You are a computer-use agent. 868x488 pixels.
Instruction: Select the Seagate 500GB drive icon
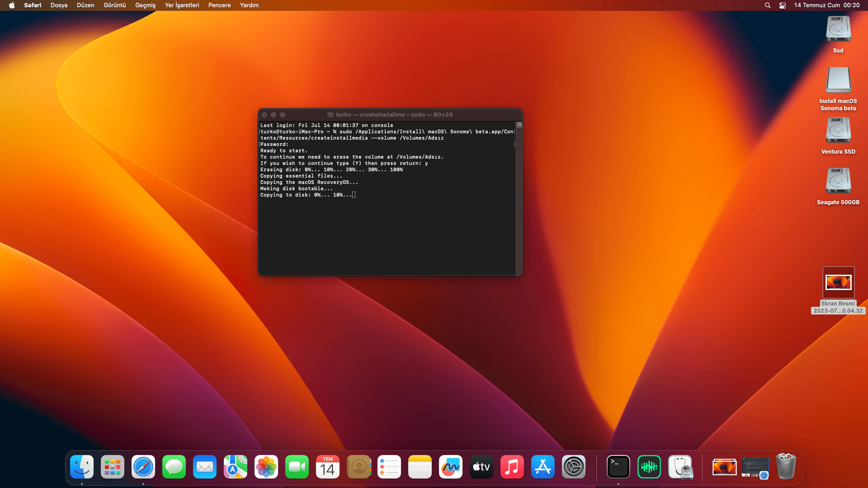[x=838, y=182]
